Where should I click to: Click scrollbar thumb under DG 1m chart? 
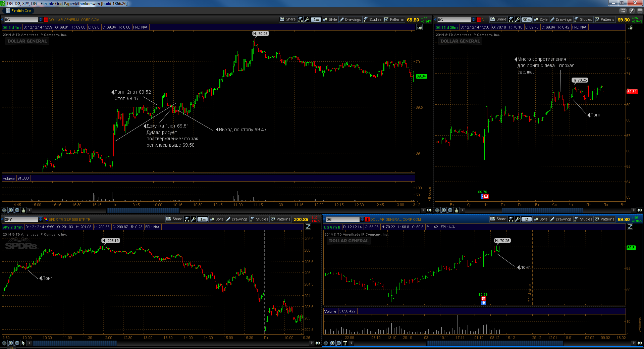coord(143,210)
